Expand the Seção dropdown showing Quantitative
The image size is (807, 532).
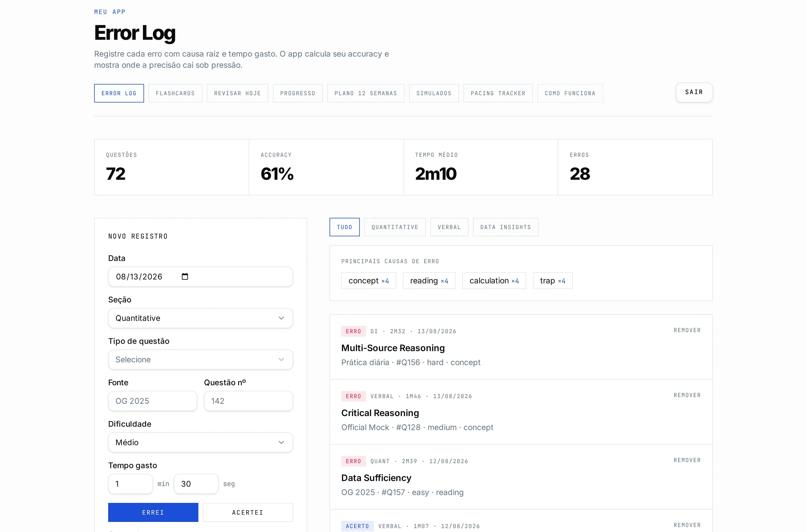click(200, 318)
